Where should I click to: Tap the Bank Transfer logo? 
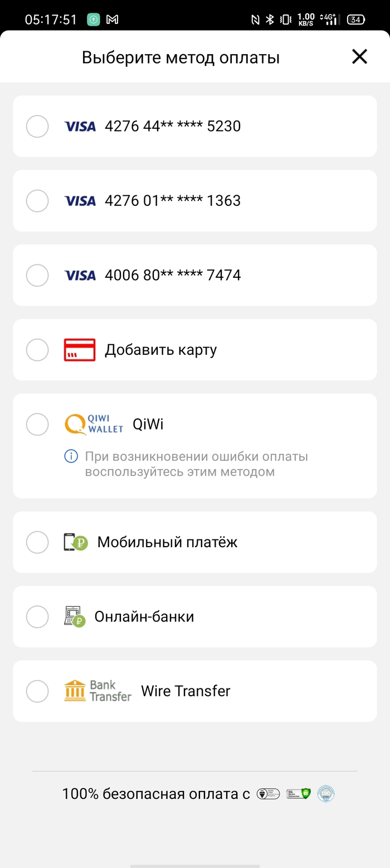tap(98, 691)
